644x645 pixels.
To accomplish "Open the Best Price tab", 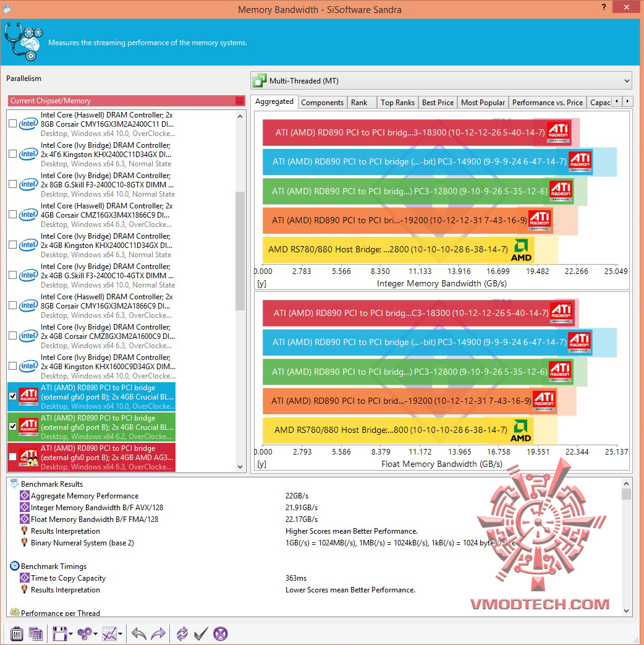I will 438,103.
